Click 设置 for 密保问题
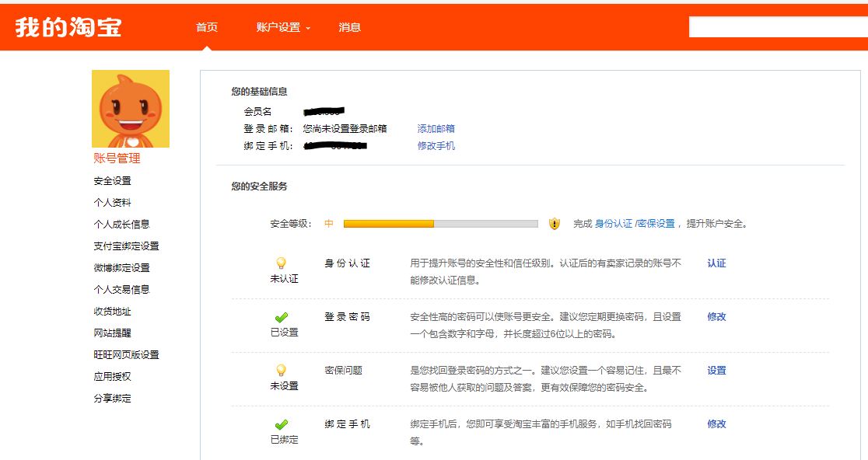The width and height of the screenshot is (868, 460). tap(716, 371)
